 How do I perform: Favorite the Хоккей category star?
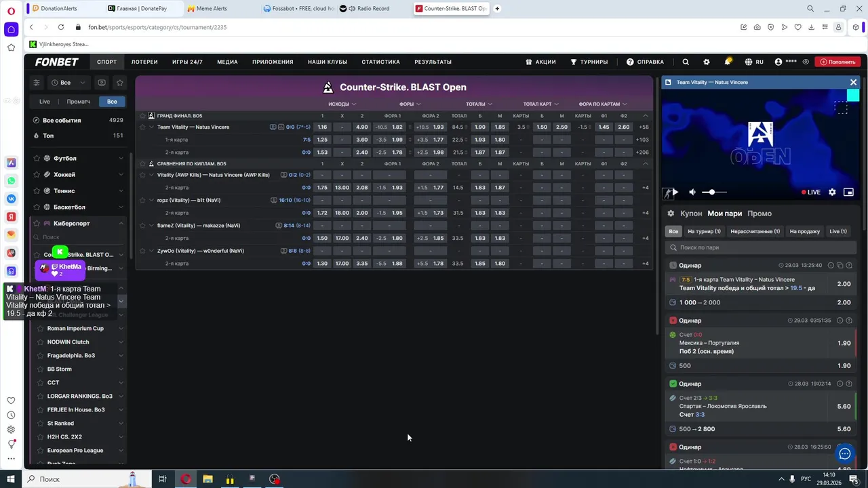[37, 175]
